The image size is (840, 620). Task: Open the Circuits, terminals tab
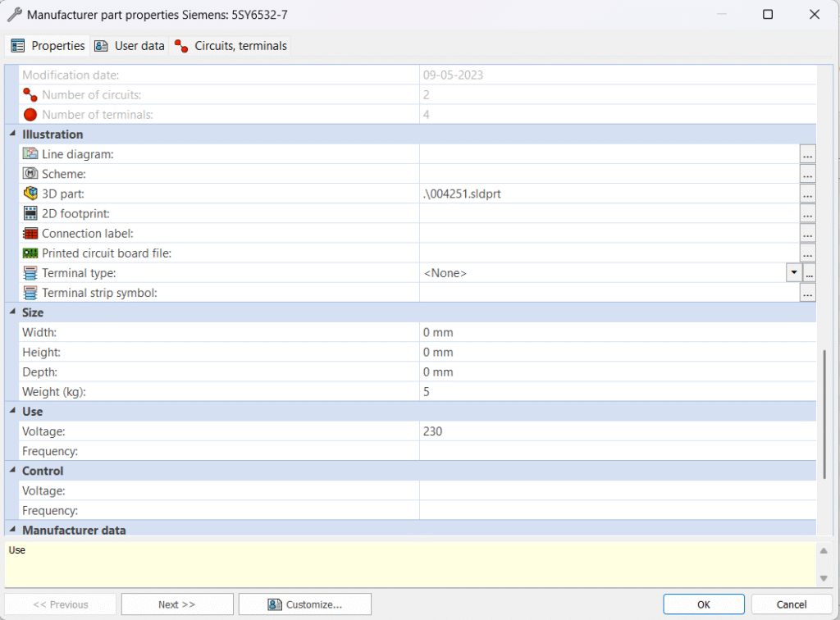pyautogui.click(x=231, y=46)
